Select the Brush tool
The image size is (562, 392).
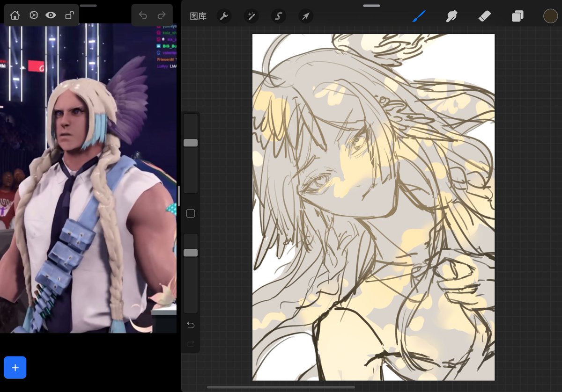(x=418, y=16)
